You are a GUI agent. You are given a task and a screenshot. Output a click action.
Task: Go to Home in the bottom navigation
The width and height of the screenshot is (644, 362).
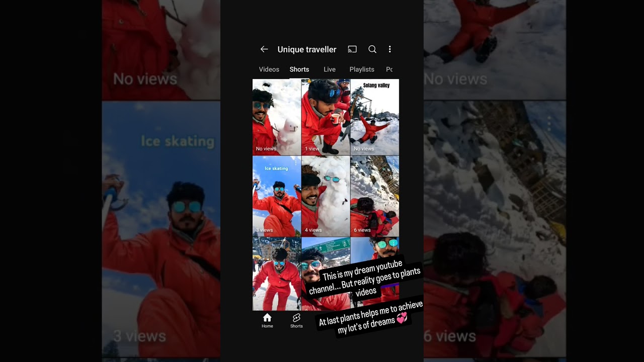coord(267,320)
